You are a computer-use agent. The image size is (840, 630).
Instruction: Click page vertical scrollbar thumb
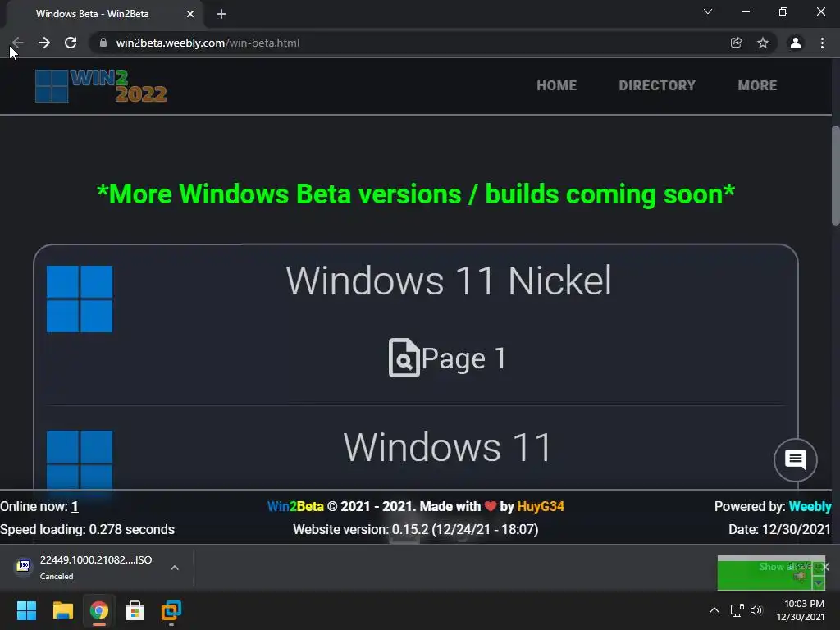click(x=836, y=176)
